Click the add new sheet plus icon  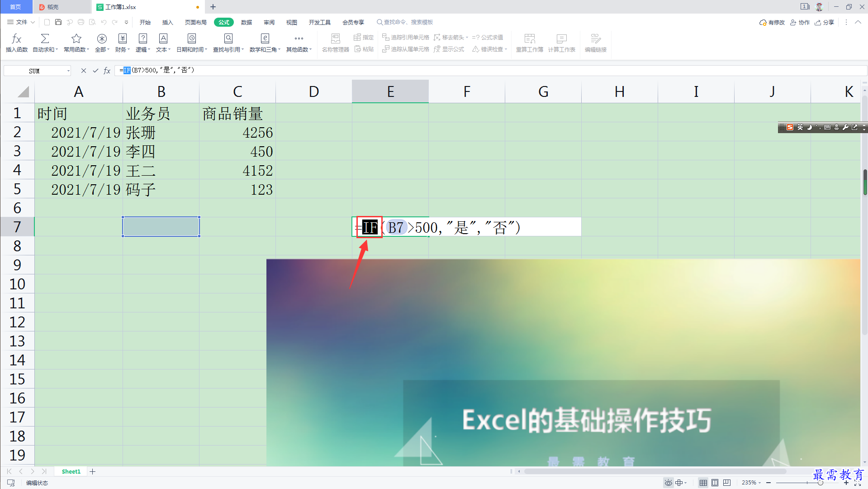tap(93, 471)
